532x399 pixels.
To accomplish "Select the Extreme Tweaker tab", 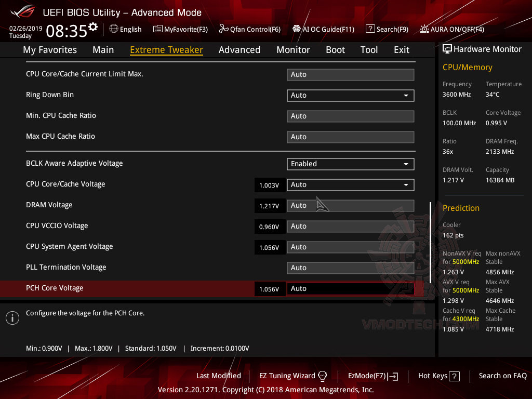I will coord(167,50).
